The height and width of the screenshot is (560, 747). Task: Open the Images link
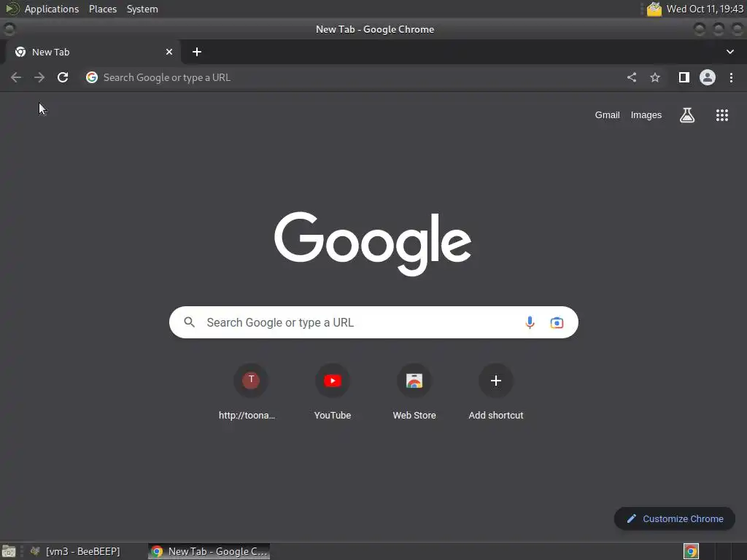646,114
